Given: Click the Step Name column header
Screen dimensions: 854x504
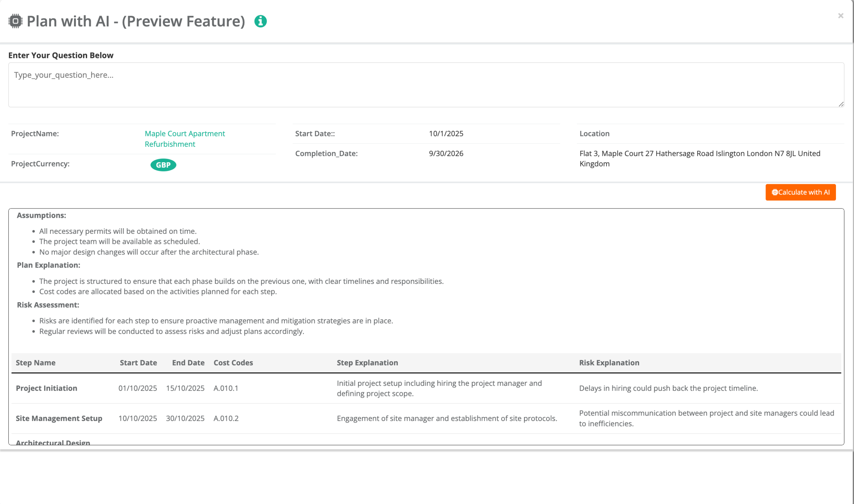Looking at the screenshot, I should pos(36,363).
